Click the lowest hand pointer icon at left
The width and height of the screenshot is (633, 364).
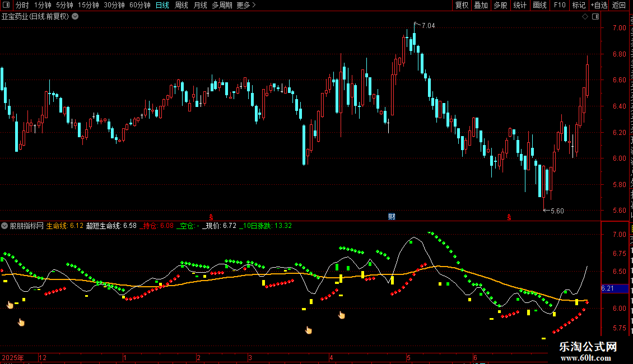click(x=21, y=321)
